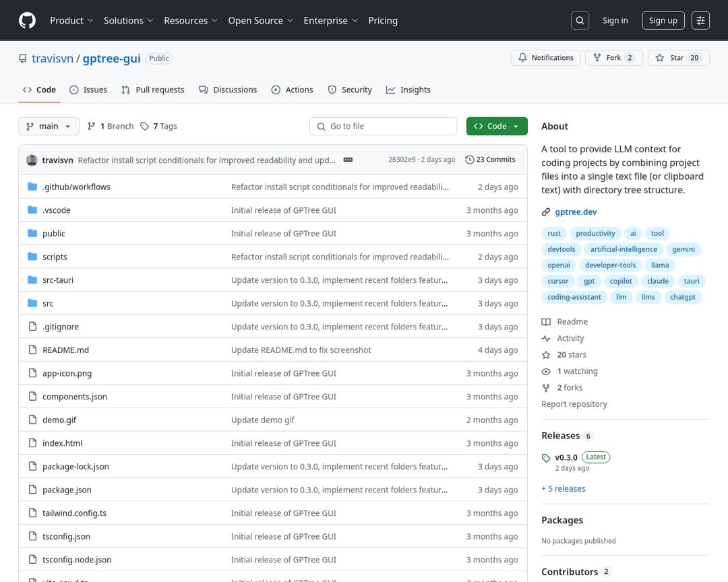Click the file icon beside README.md

point(32,350)
